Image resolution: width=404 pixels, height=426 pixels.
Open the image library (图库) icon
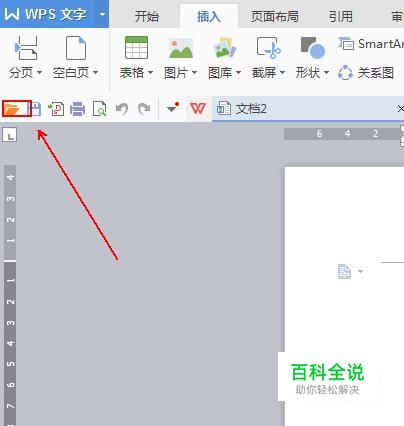pos(224,48)
